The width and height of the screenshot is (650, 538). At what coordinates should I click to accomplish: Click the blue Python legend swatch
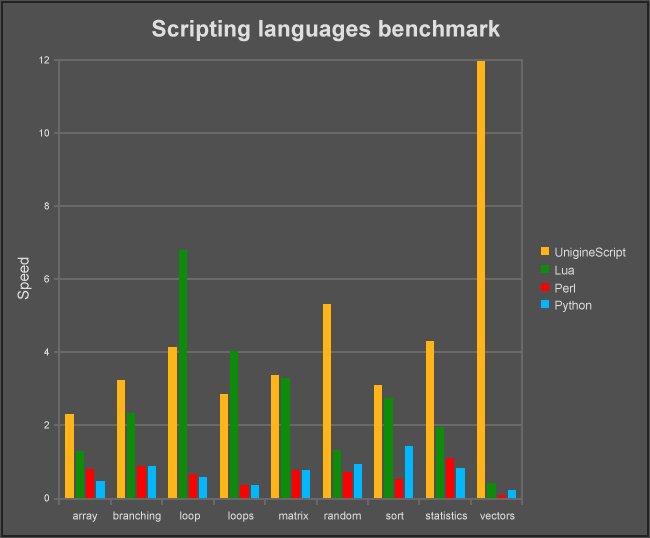pos(545,305)
